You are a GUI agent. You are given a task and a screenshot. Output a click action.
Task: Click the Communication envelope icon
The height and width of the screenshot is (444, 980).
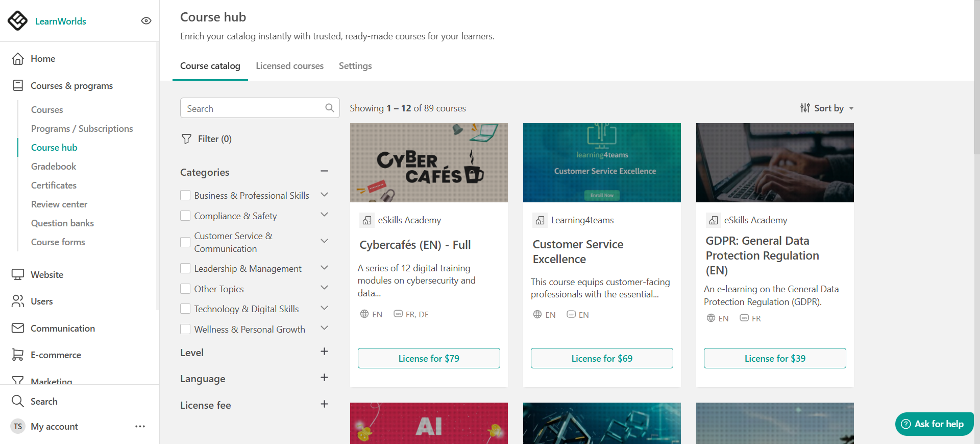coord(18,328)
